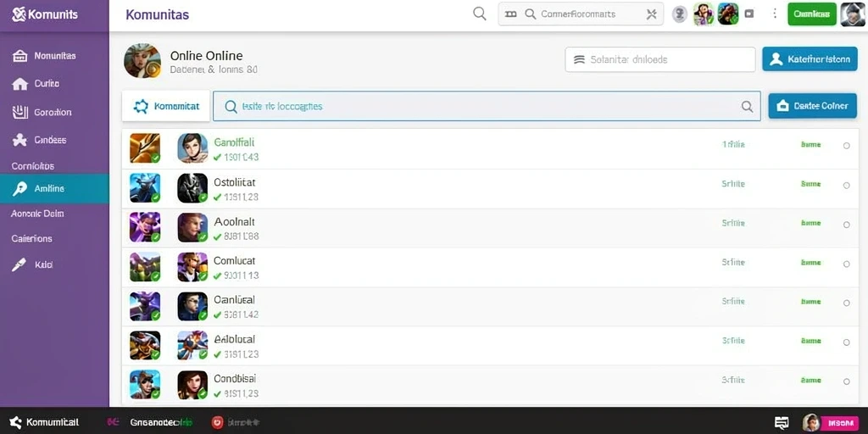Image resolution: width=868 pixels, height=434 pixels.
Task: Open the three-dot menu in header
Action: (x=775, y=14)
